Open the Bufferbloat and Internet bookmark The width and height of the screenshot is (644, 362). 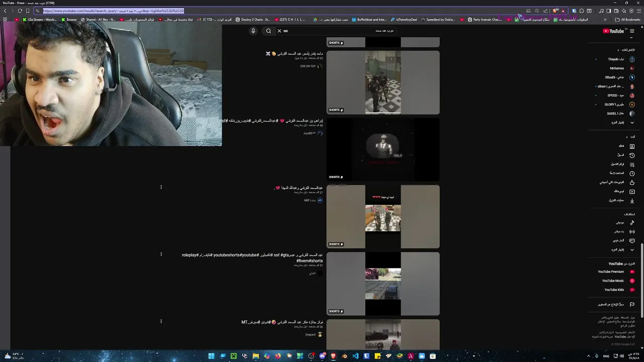point(368,20)
